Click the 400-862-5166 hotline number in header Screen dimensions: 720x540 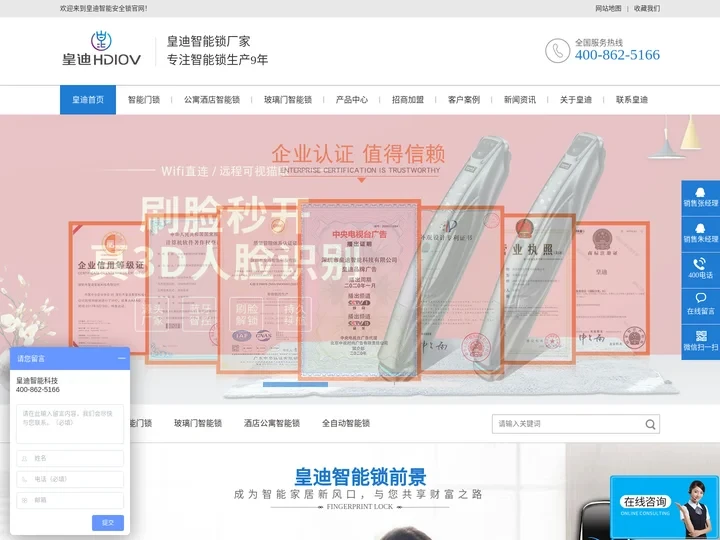click(617, 55)
